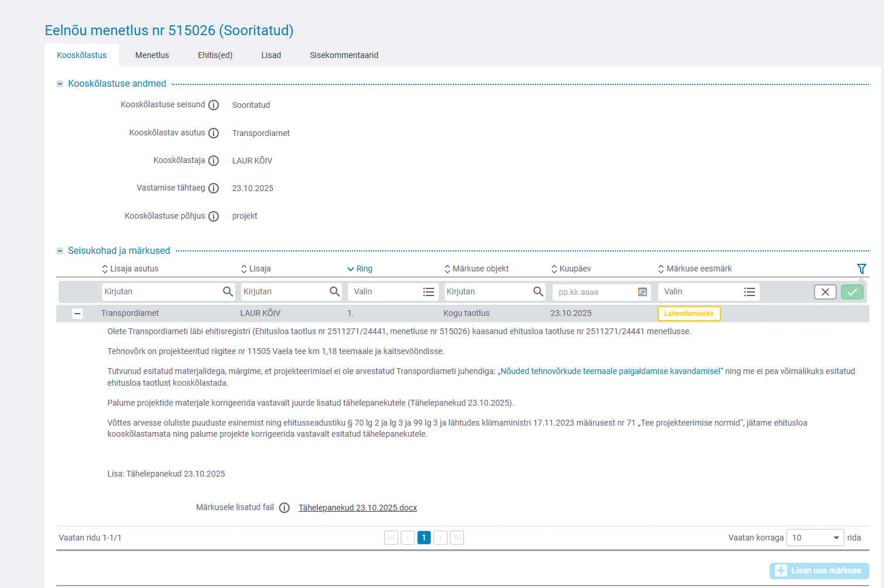The image size is (884, 588).
Task: Click info icon next to Kooskõlastuse seisund
Action: [x=214, y=105]
